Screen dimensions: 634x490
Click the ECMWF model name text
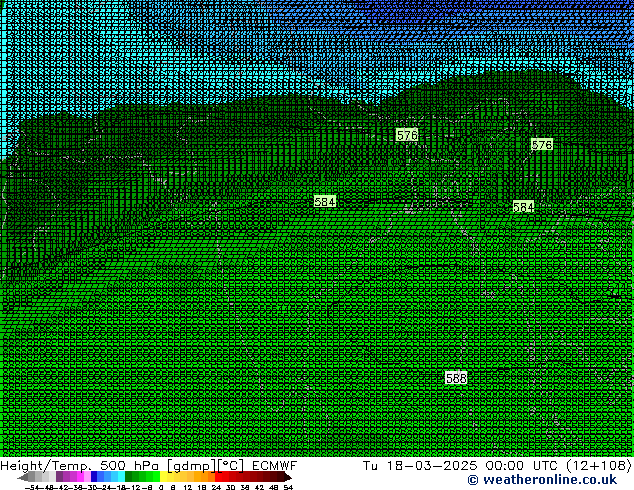pyautogui.click(x=275, y=466)
